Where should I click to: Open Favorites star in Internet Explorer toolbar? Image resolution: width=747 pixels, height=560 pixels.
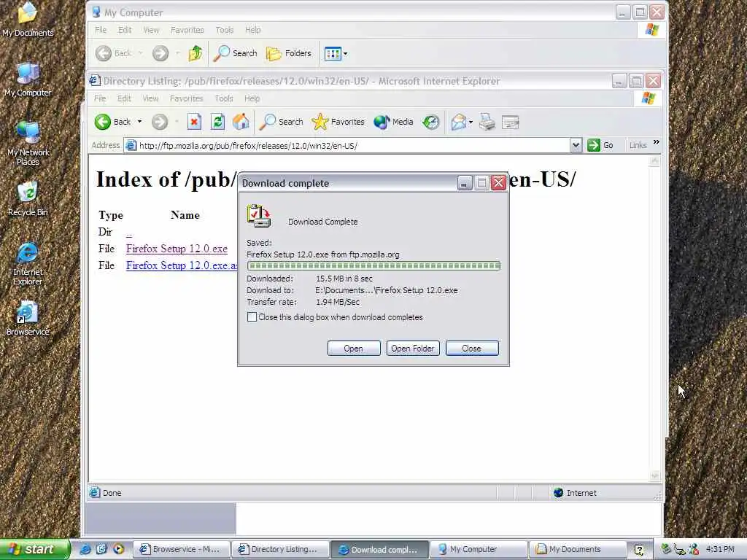pos(338,122)
